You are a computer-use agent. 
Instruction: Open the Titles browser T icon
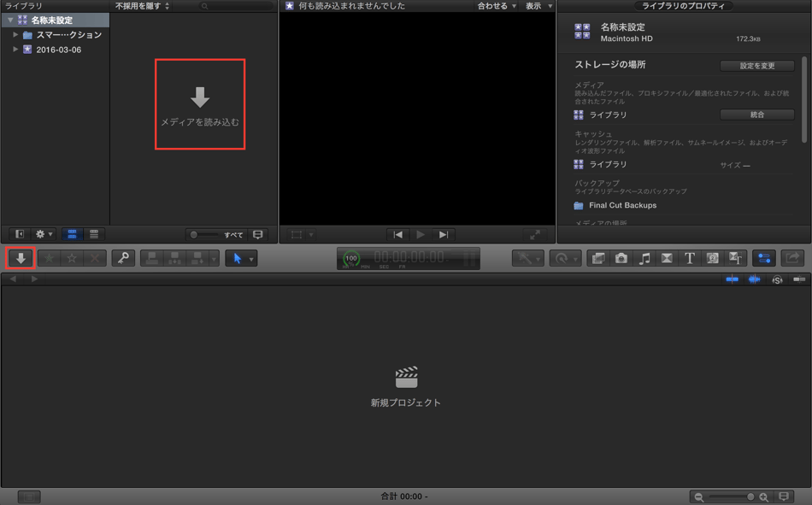690,258
